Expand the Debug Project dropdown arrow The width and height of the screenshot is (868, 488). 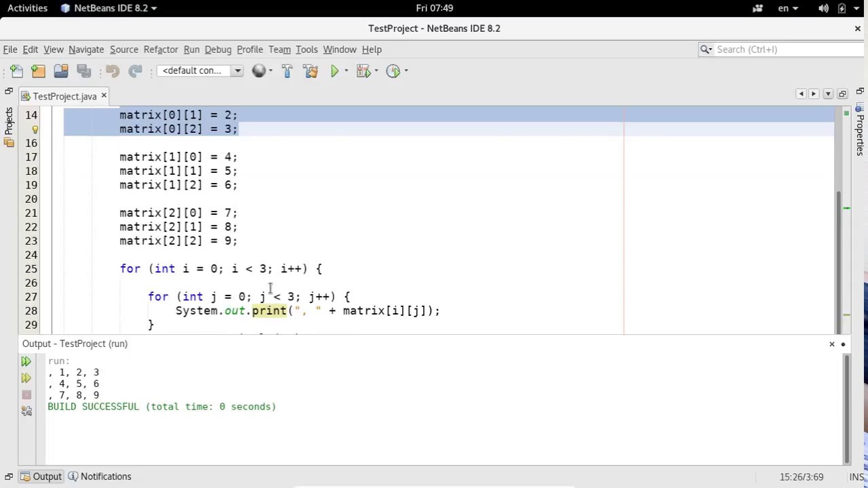[x=376, y=70]
